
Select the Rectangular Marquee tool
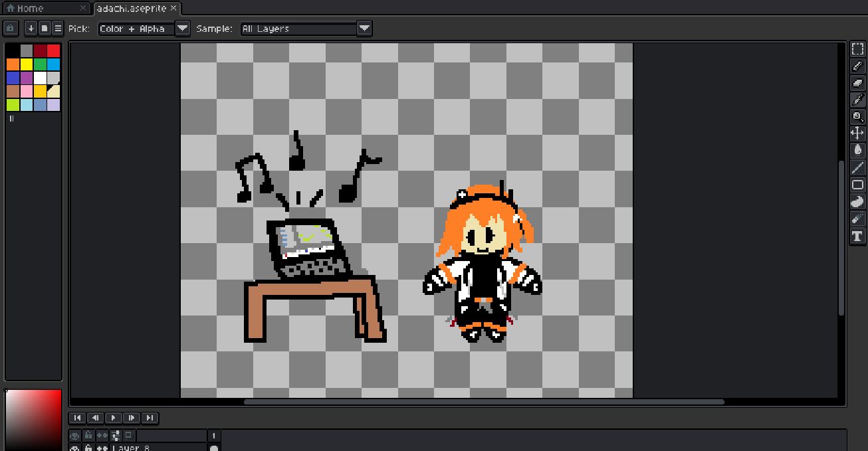(857, 50)
